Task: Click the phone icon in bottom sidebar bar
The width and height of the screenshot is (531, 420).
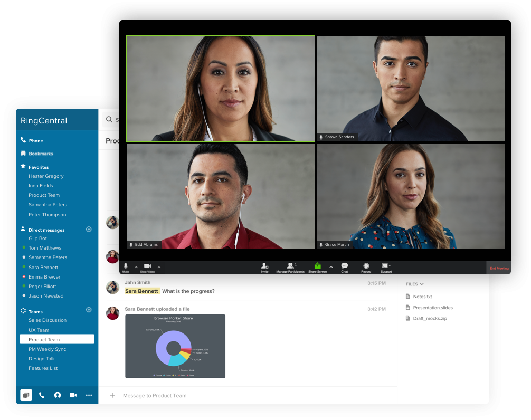Action: click(x=42, y=395)
